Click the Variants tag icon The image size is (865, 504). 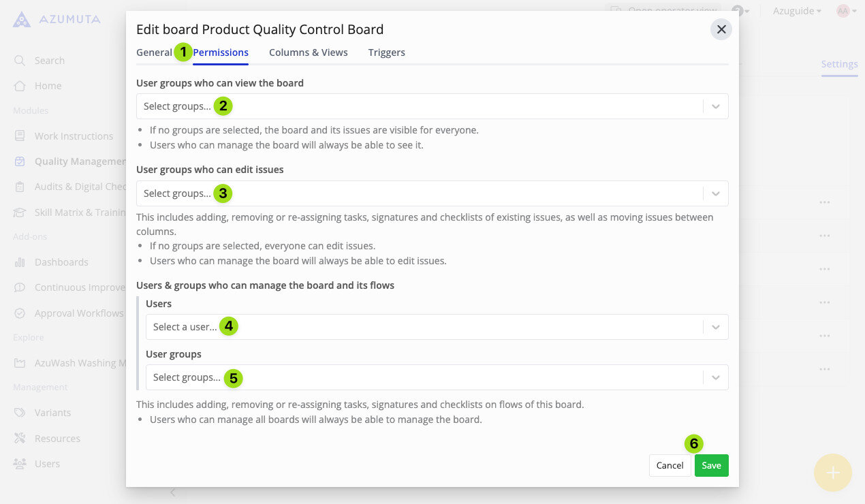pyautogui.click(x=20, y=413)
